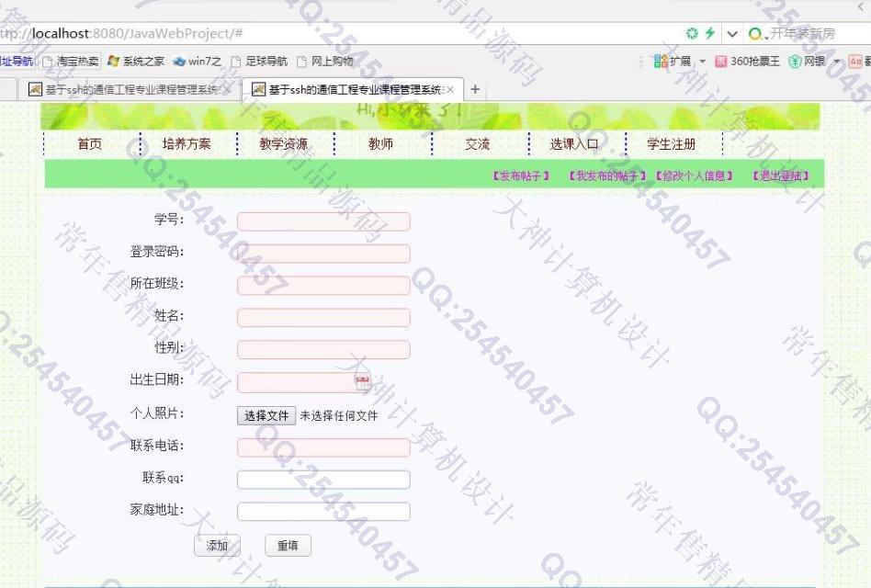871x588 pixels.
Task: Focus the 登录密码 input field
Action: (x=323, y=254)
